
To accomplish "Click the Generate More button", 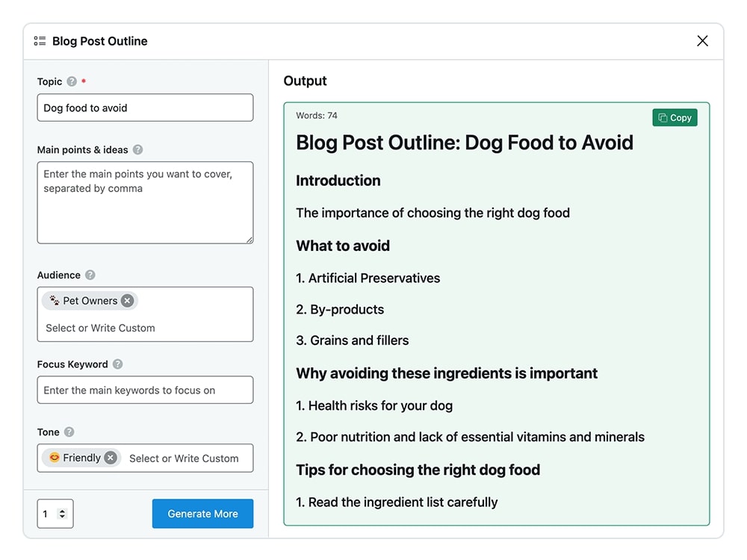I will coord(202,514).
